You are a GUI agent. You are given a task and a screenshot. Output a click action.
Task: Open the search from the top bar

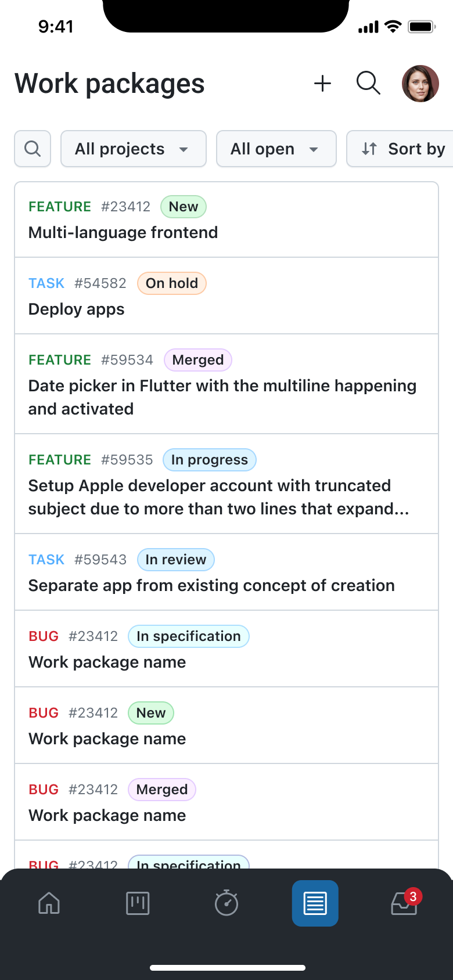(x=368, y=83)
